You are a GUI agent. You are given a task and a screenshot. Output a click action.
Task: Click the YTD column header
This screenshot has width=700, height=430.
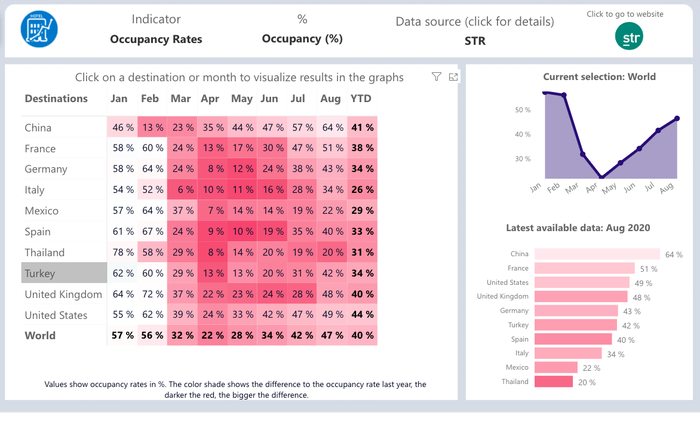click(361, 99)
